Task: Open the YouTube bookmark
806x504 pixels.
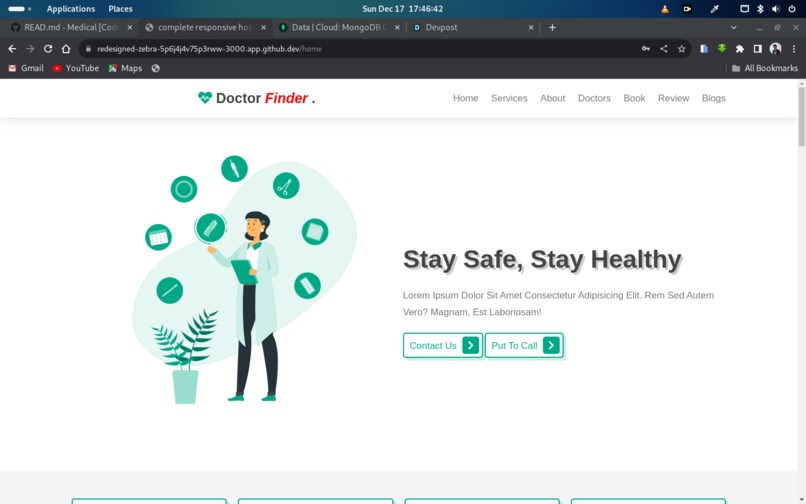Action: [x=76, y=68]
